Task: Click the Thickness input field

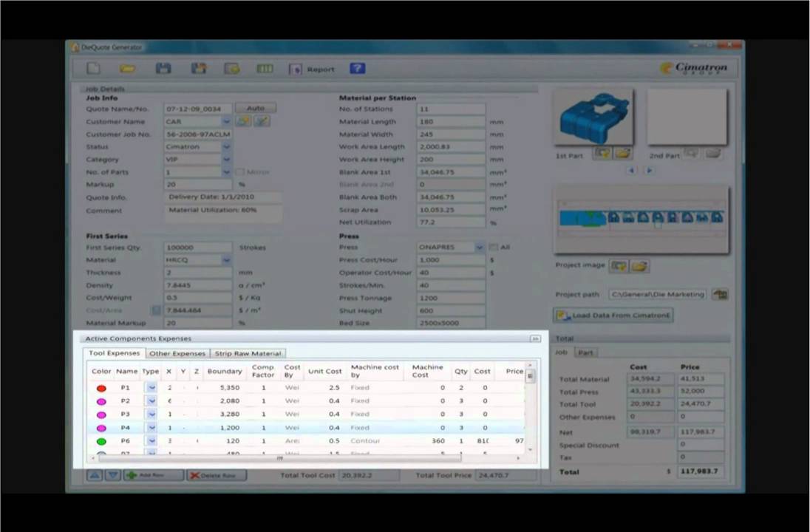Action: 198,273
